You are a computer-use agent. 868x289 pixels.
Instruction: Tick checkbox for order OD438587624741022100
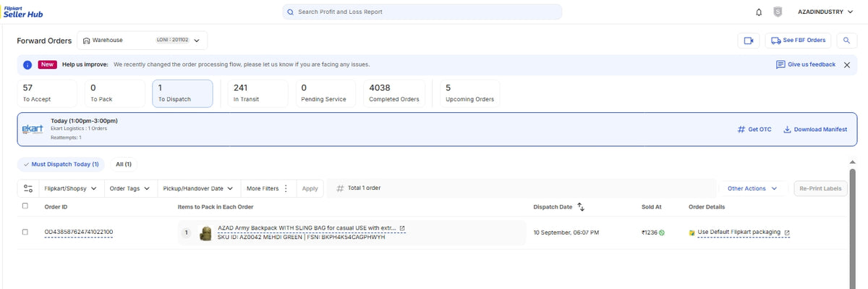[x=25, y=232]
